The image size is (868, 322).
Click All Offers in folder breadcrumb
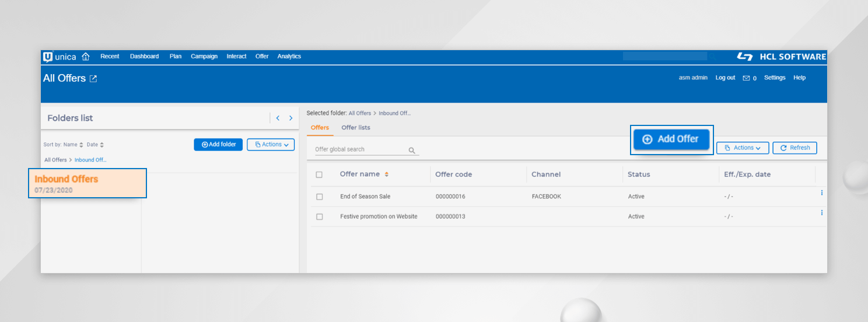pyautogui.click(x=55, y=160)
